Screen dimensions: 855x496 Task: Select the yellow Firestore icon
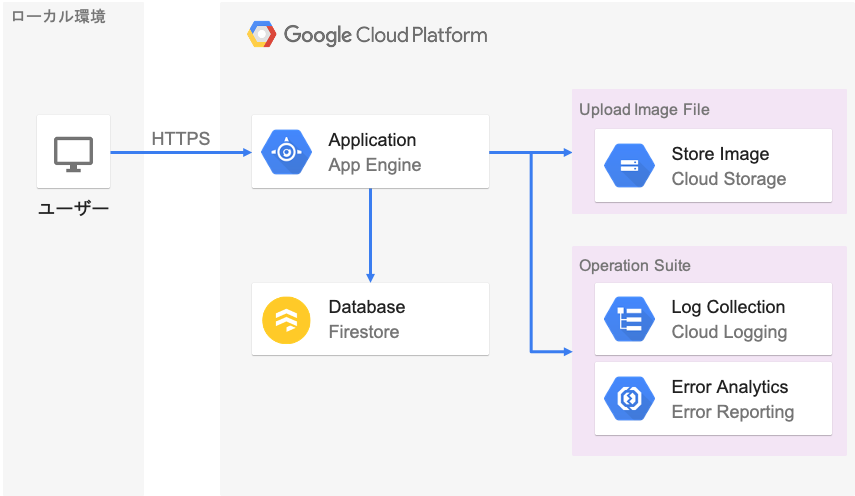pyautogui.click(x=286, y=320)
